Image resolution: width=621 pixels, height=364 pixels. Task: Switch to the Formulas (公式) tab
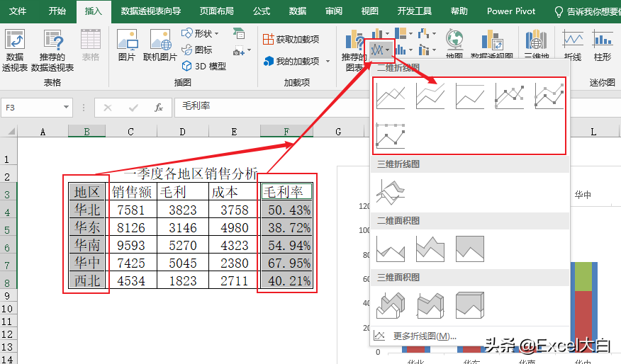pos(262,11)
